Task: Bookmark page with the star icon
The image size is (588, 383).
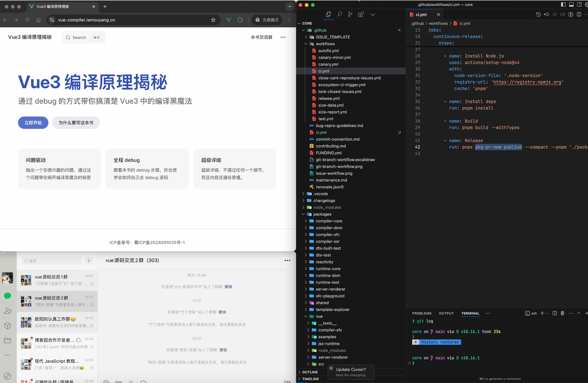Action: (213, 20)
